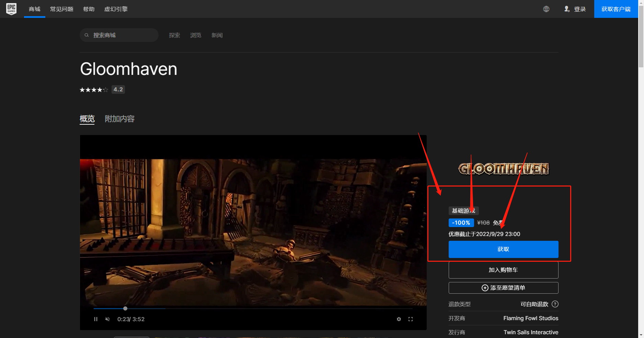This screenshot has width=644, height=338.
Task: Open the 虚幻引擎 menu item
Action: point(116,9)
